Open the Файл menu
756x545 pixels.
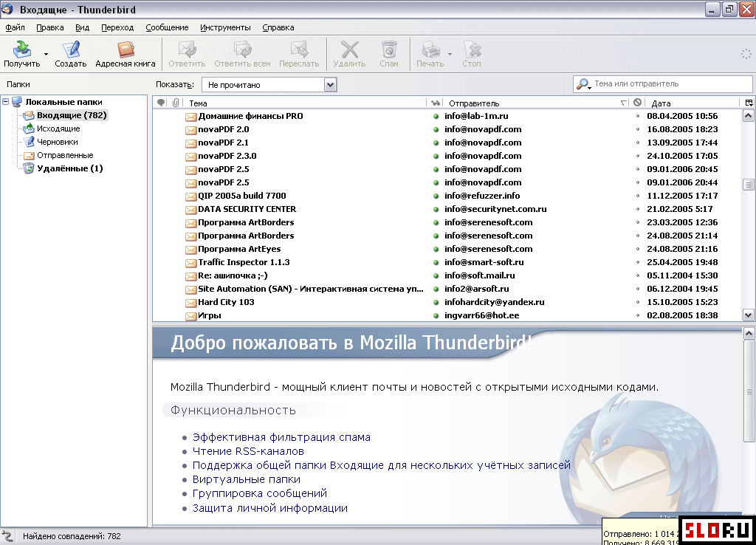tap(15, 27)
